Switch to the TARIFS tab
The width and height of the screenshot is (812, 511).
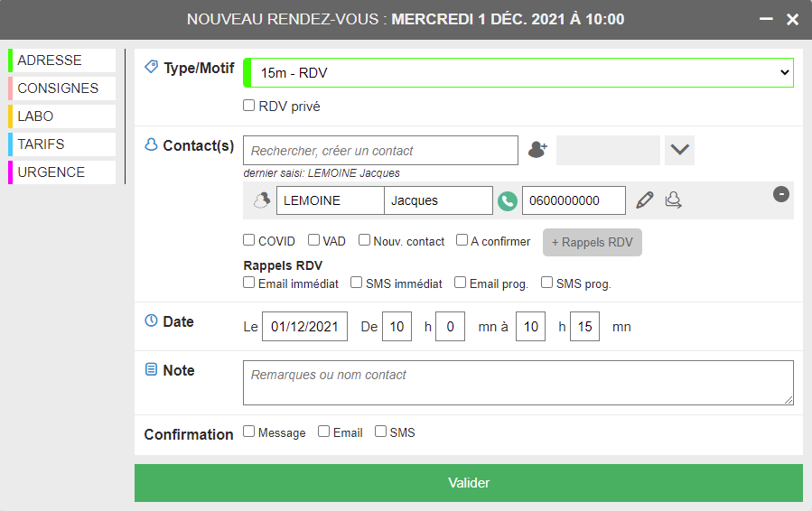pyautogui.click(x=62, y=144)
